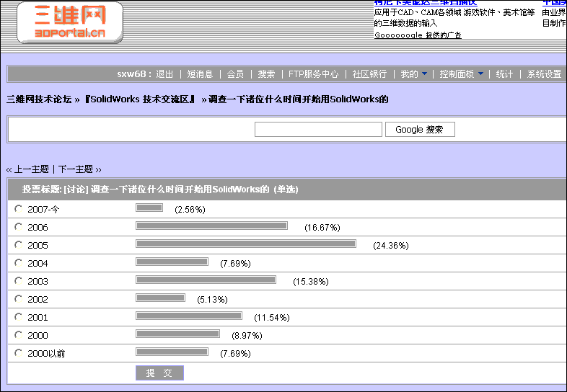567x392 pixels.
Task: Select the 2000以前 poll option
Action: [18, 353]
